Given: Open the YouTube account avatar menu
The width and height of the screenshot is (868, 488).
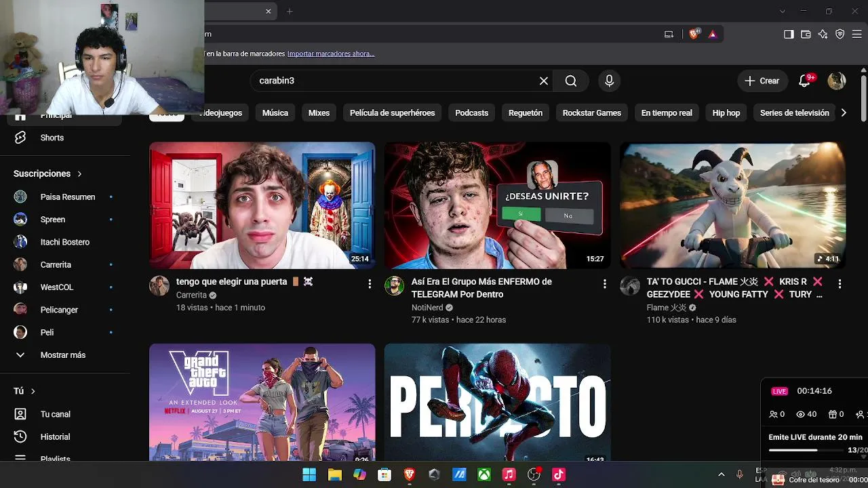Looking at the screenshot, I should click(837, 81).
